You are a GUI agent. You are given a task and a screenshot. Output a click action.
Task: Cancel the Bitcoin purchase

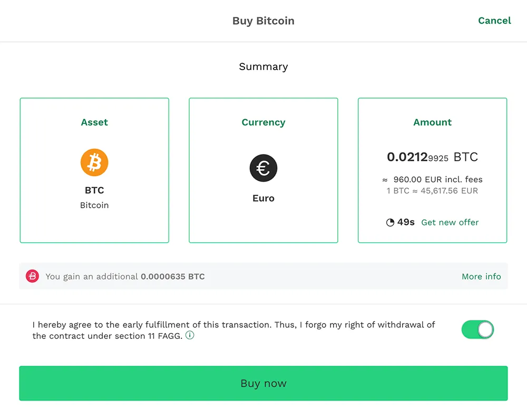tap(494, 21)
